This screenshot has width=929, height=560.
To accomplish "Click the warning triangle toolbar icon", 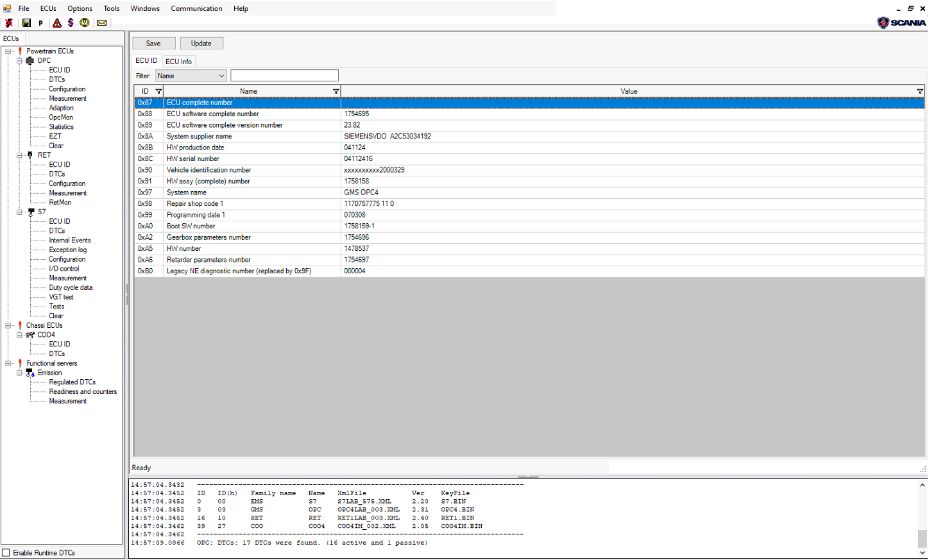I will (x=56, y=22).
